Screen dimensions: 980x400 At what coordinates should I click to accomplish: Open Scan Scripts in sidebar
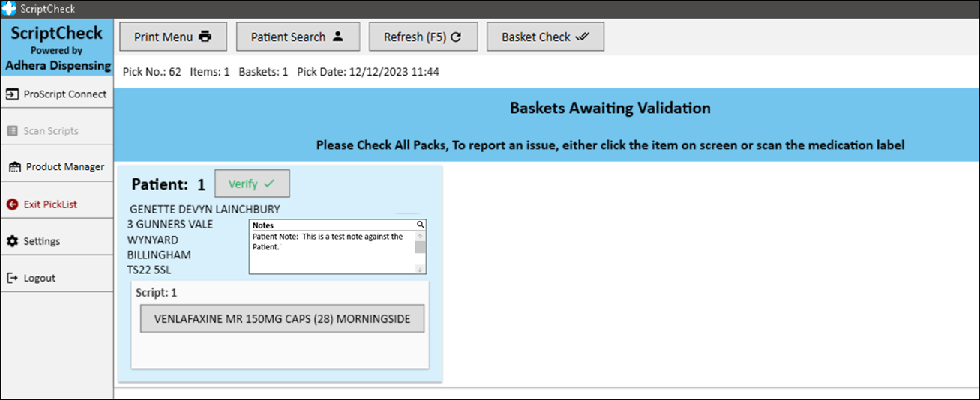57,131
